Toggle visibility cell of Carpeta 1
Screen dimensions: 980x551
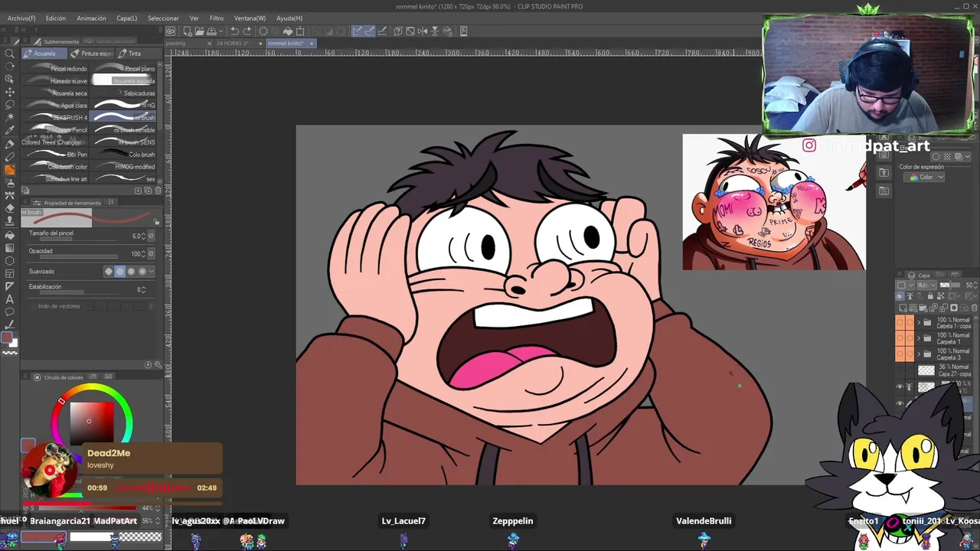(900, 338)
